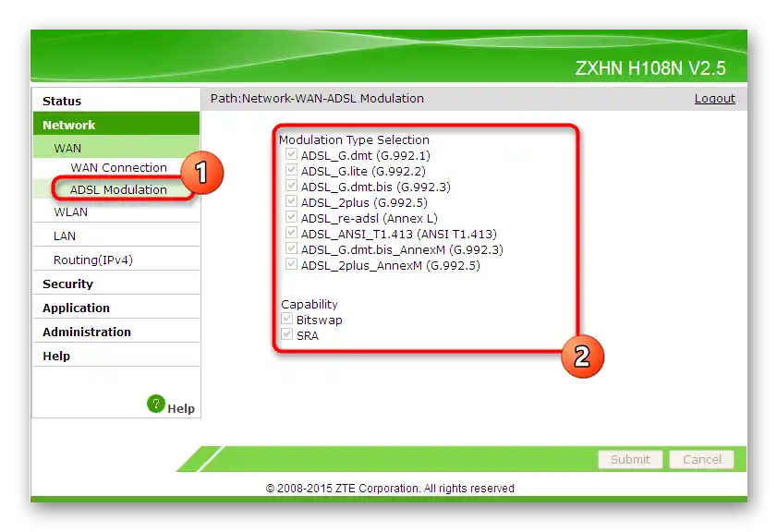Toggle ADSL_ANSI_T1.413 checkbox
The height and width of the screenshot is (532, 777).
[x=291, y=234]
